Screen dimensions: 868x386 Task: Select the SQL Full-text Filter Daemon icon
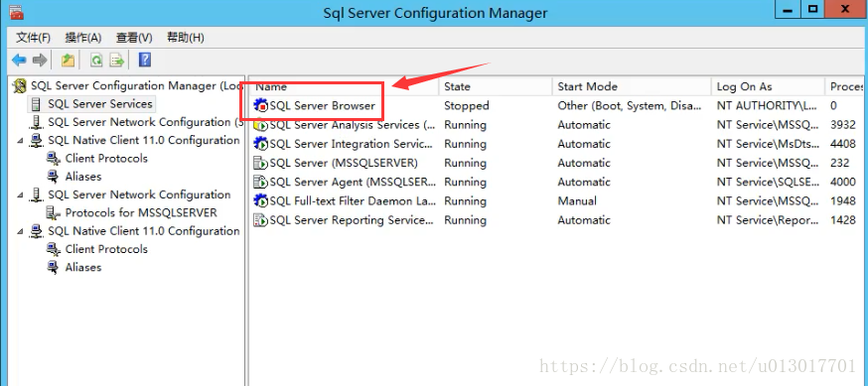[x=261, y=200]
